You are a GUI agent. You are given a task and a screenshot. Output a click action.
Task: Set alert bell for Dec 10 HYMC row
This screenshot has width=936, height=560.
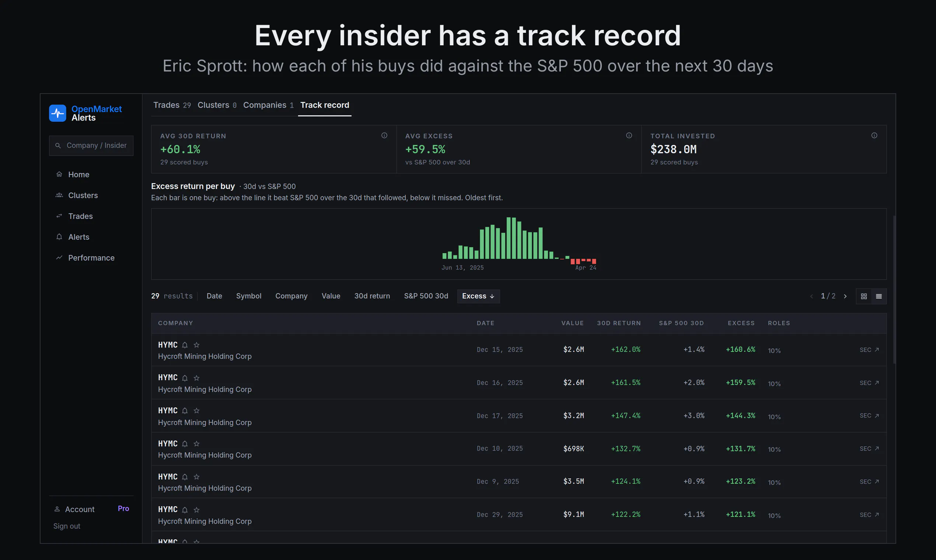pyautogui.click(x=185, y=444)
